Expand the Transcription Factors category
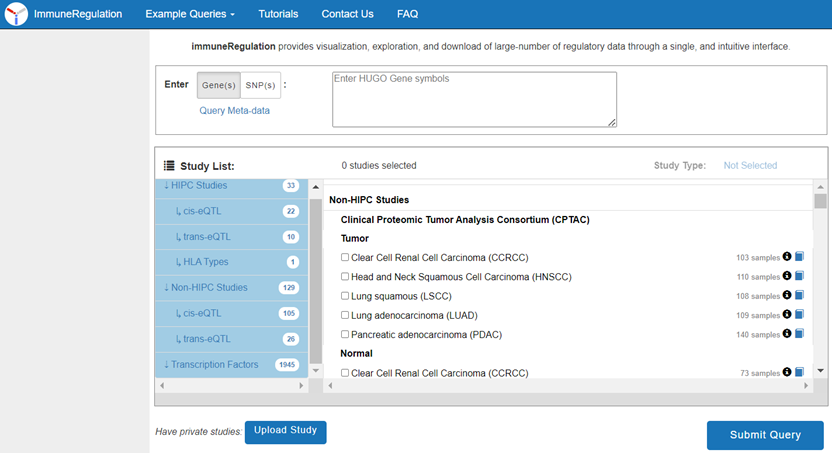 (x=214, y=364)
